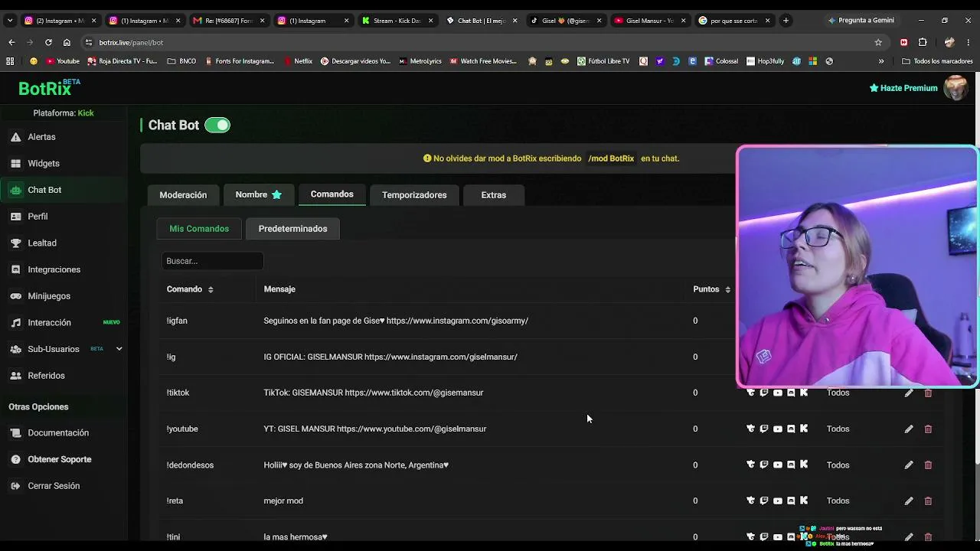Toggle Discord platform for the !reta command
980x551 pixels.
click(791, 501)
